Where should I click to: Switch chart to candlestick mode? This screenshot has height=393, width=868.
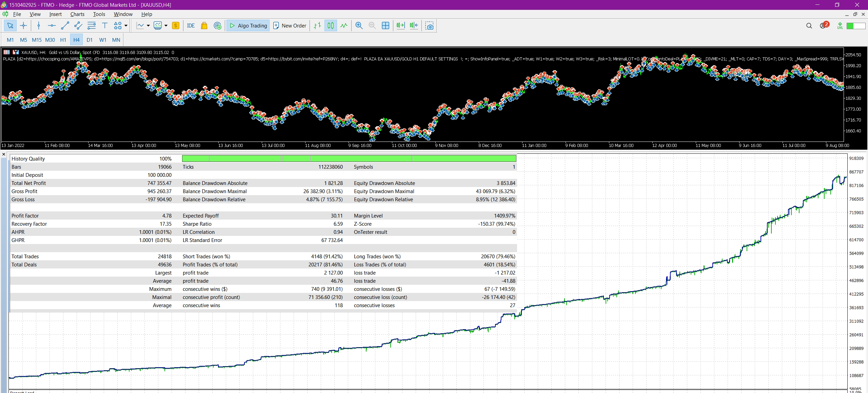click(x=331, y=25)
